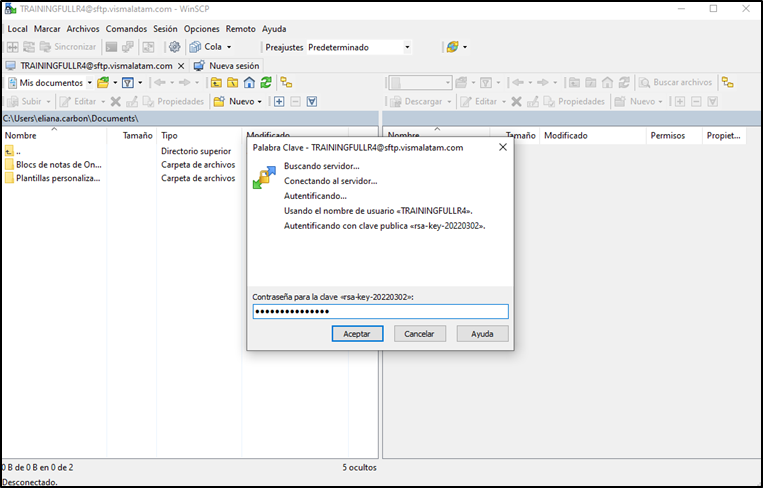This screenshot has height=488, width=763.
Task: Click Ayuda button in the password dialog
Action: [x=482, y=334]
